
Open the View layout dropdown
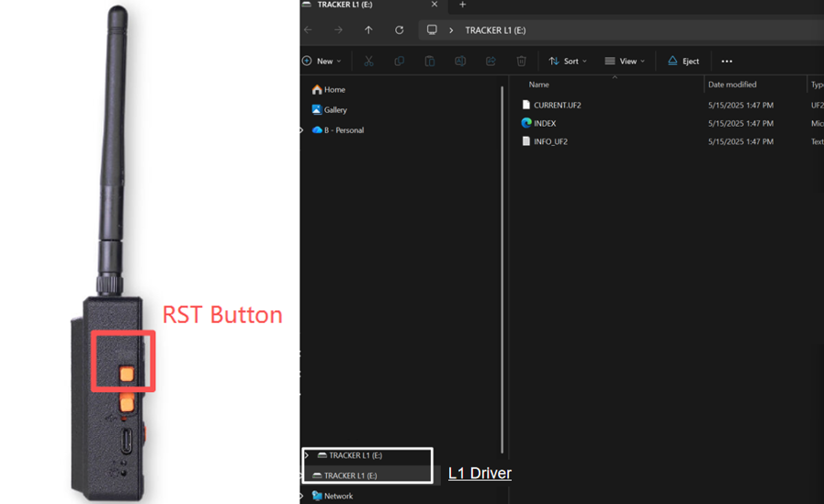[625, 62]
